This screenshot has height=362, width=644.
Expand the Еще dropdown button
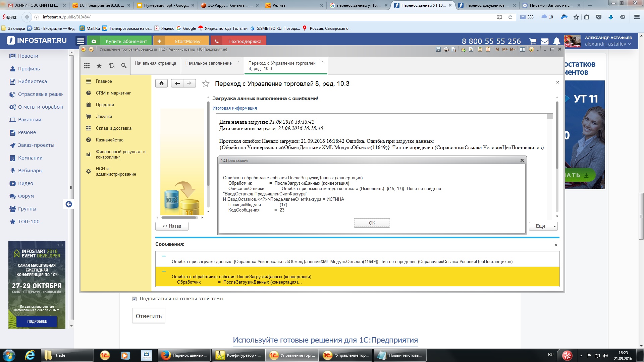click(543, 226)
